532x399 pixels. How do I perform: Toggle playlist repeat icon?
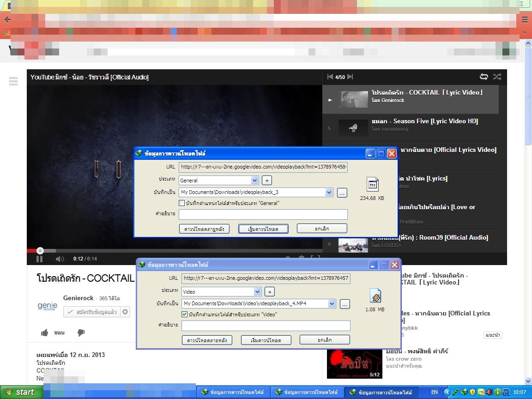pos(484,77)
